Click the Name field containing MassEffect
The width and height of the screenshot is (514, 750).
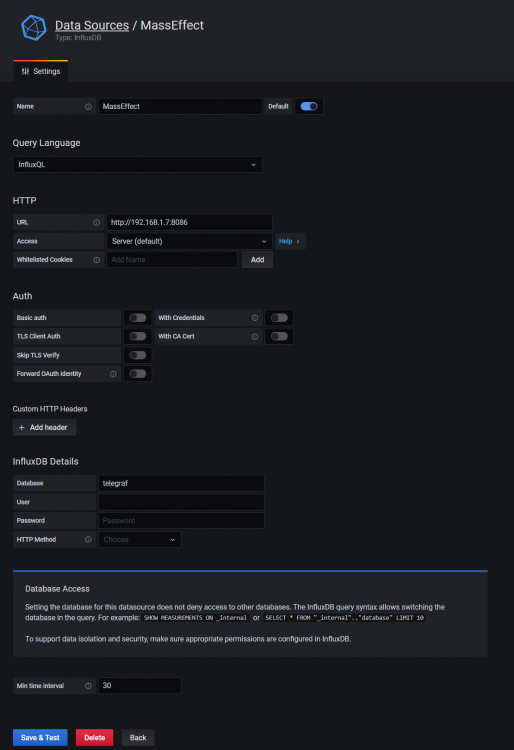[x=180, y=106]
